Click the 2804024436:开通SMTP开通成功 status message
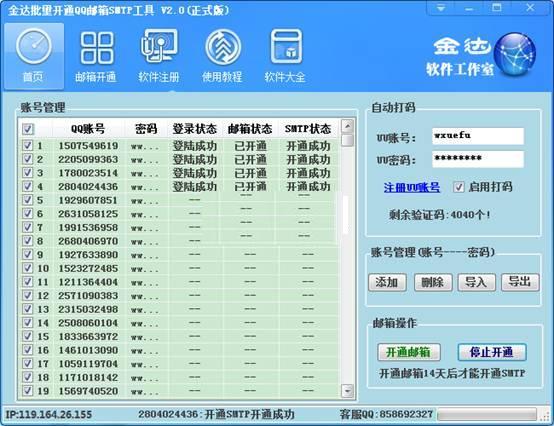The image size is (554, 426). (x=216, y=414)
